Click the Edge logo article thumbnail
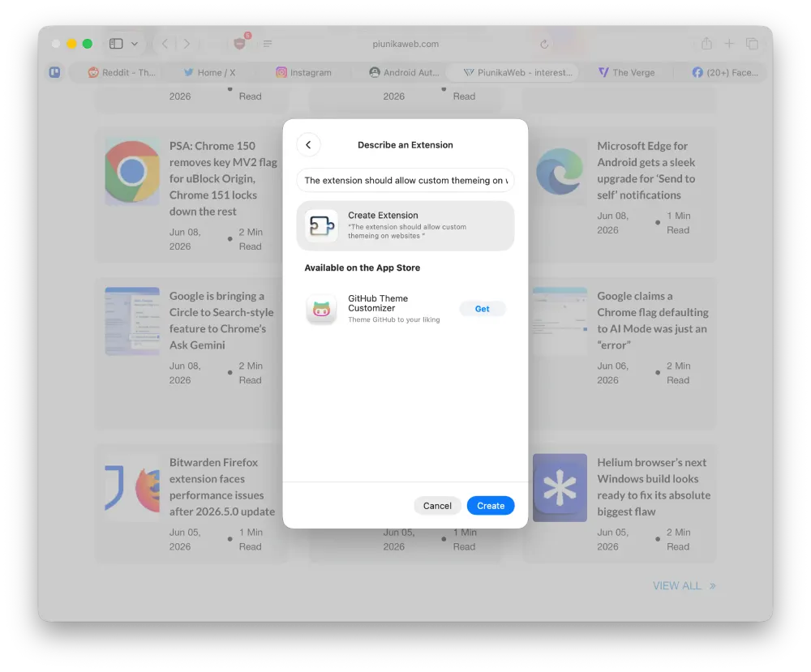This screenshot has height=672, width=811. [560, 172]
